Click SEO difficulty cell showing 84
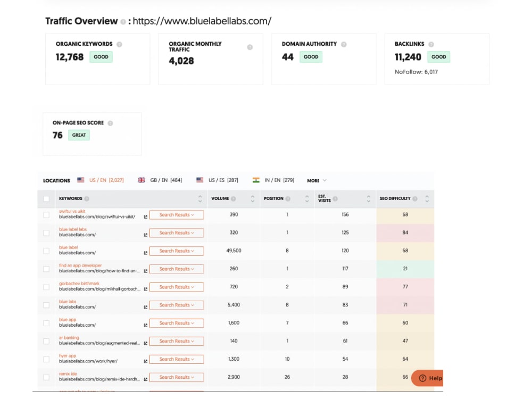The height and width of the screenshot is (399, 532). 405,233
